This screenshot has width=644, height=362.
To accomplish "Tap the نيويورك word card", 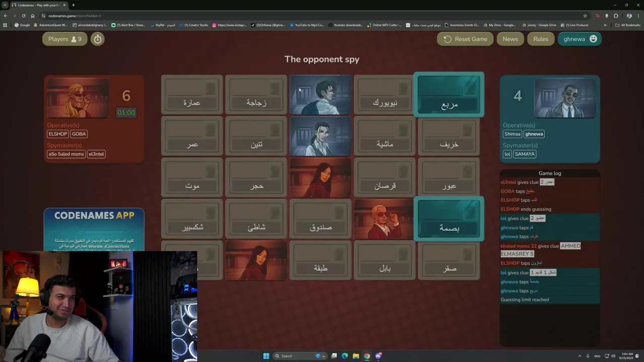I will coord(385,95).
